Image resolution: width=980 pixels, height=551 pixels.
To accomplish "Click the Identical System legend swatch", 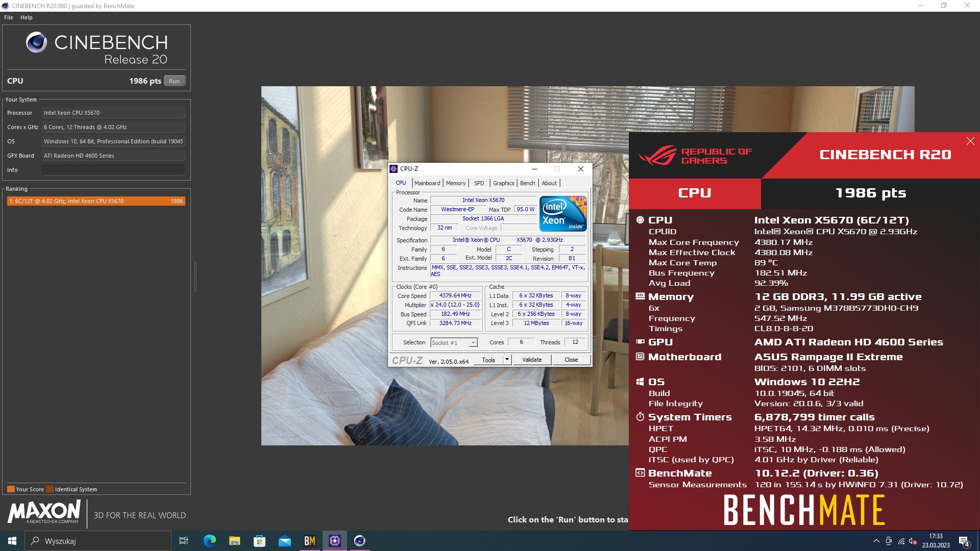I will (x=50, y=489).
